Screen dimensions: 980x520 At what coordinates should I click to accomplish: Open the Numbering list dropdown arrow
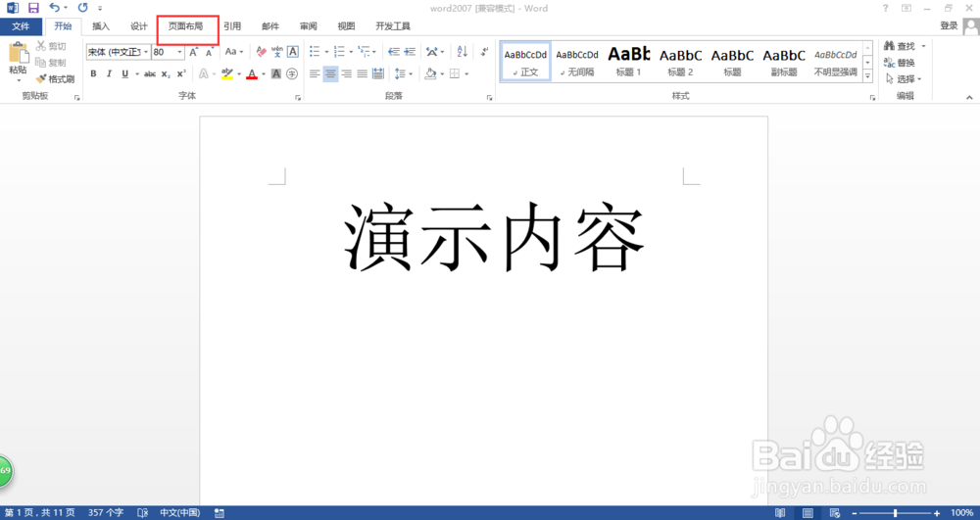tap(351, 52)
